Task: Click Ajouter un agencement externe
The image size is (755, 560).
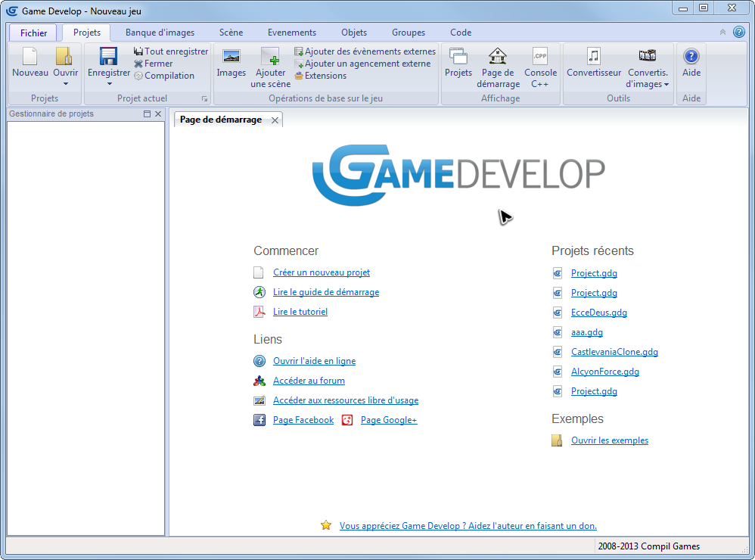Action: (x=362, y=64)
